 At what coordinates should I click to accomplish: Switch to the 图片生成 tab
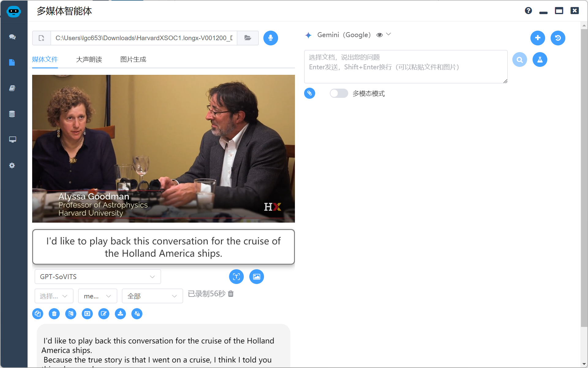click(133, 59)
